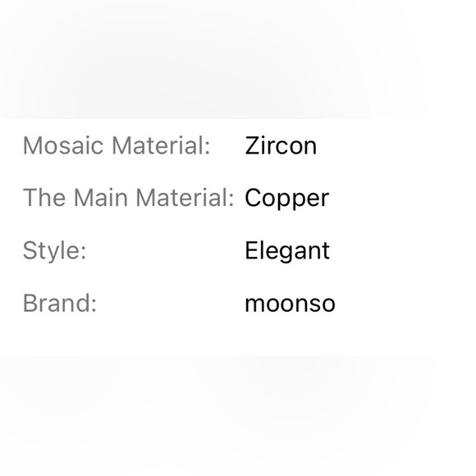Click the letter 'E' in Elegant

251,250
